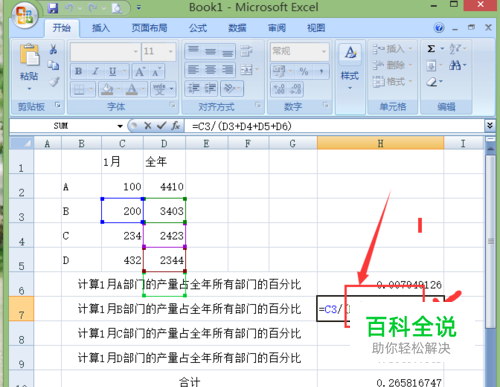
Task: Open the number format dropdown (常规)
Action: coord(299,51)
